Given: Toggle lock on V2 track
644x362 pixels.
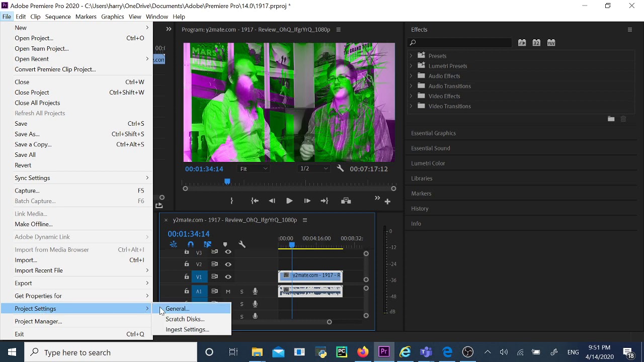Looking at the screenshot, I should [x=187, y=264].
